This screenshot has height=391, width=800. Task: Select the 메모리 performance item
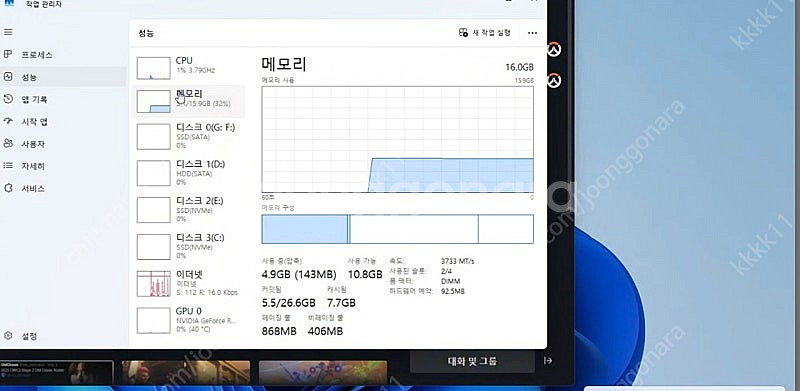[x=188, y=101]
